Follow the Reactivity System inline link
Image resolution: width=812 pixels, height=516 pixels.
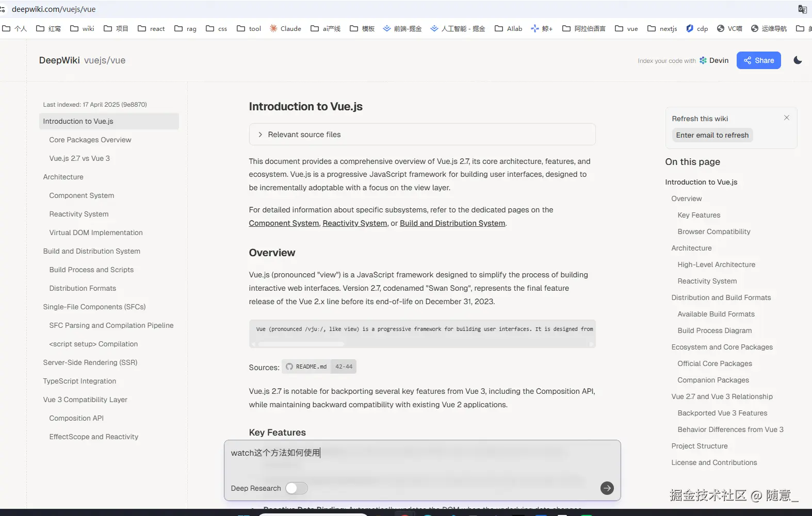point(355,223)
